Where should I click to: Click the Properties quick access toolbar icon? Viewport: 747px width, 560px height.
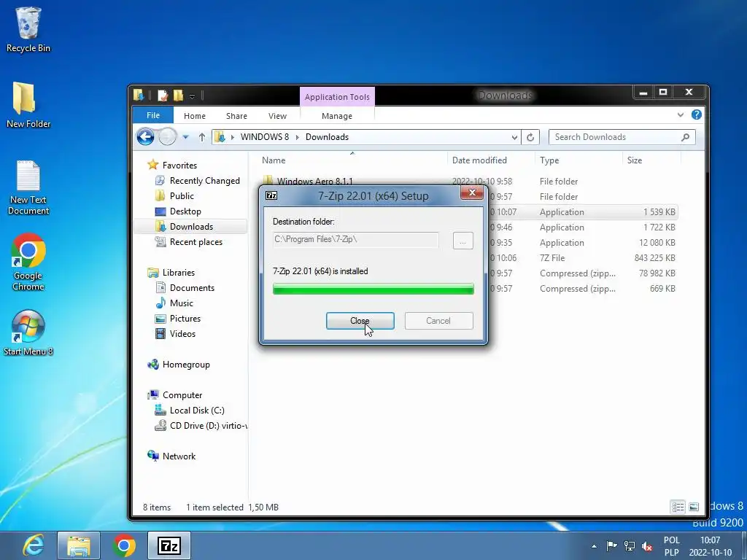point(163,96)
